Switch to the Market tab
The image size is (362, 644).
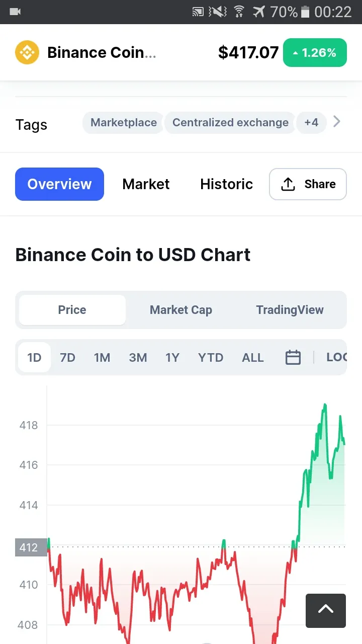pos(146,184)
